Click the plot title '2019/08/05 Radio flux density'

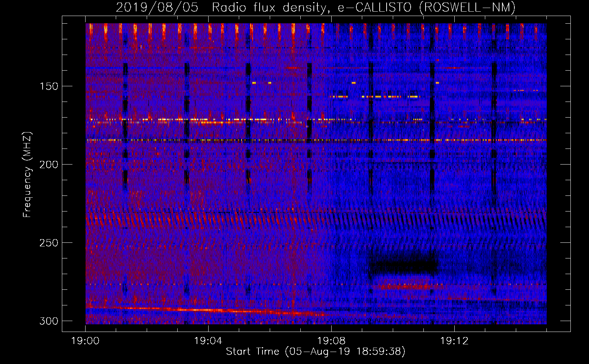(315, 7)
